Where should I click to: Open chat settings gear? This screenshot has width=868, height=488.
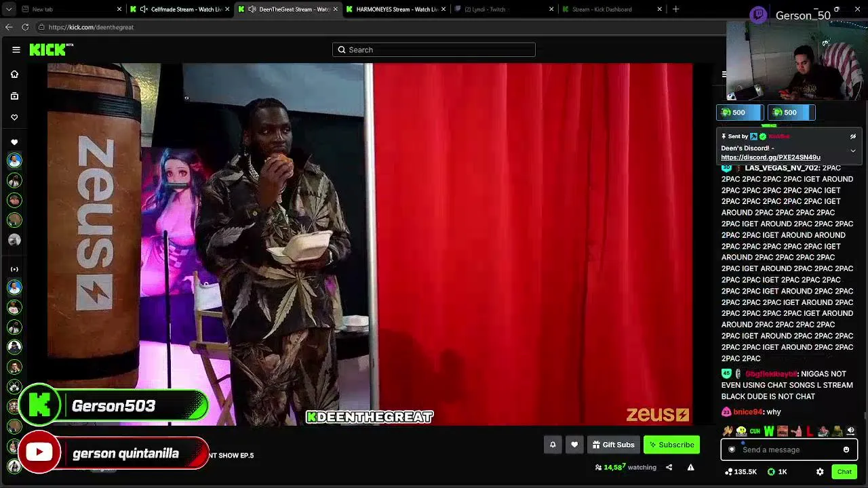click(820, 472)
